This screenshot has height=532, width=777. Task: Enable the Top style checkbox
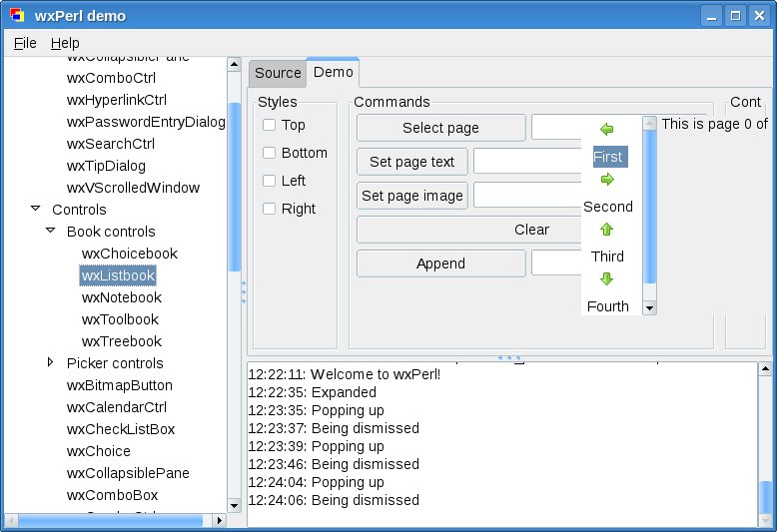tap(270, 125)
